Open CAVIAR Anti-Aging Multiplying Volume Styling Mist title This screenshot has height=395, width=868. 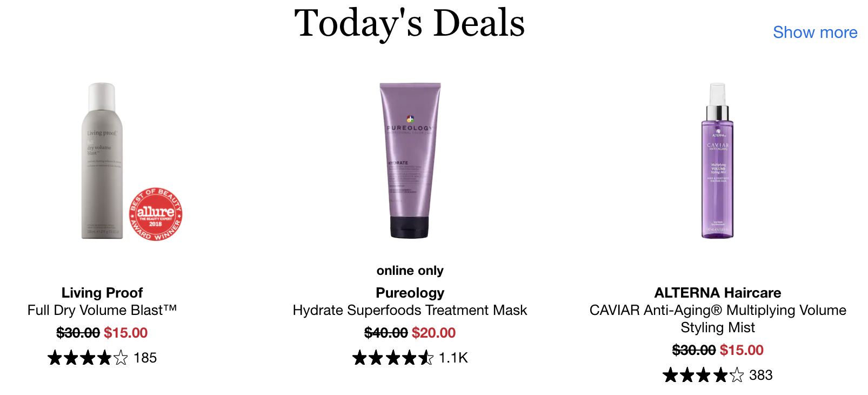click(x=718, y=319)
